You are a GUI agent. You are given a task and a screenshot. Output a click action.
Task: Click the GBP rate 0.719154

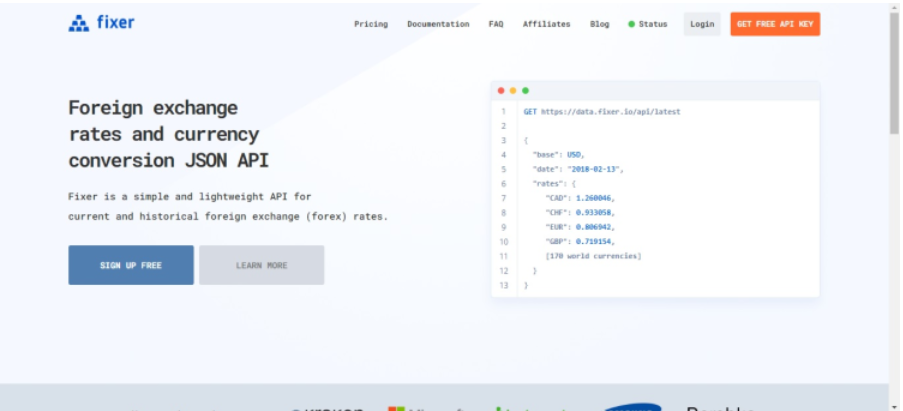pos(595,241)
